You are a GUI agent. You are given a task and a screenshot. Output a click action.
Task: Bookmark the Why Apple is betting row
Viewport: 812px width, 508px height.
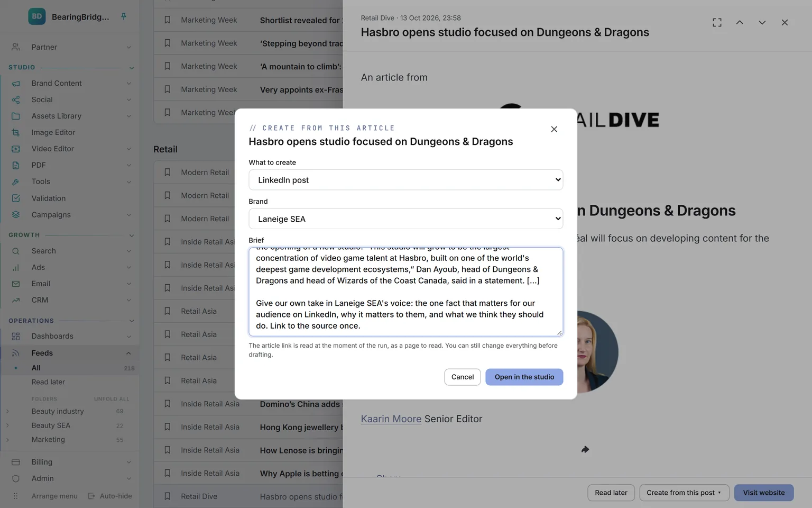tap(167, 473)
